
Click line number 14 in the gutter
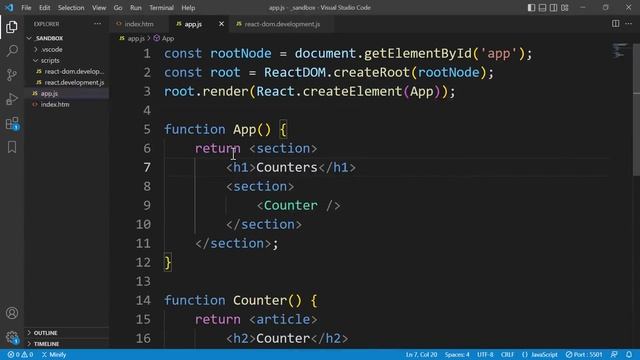click(x=143, y=300)
